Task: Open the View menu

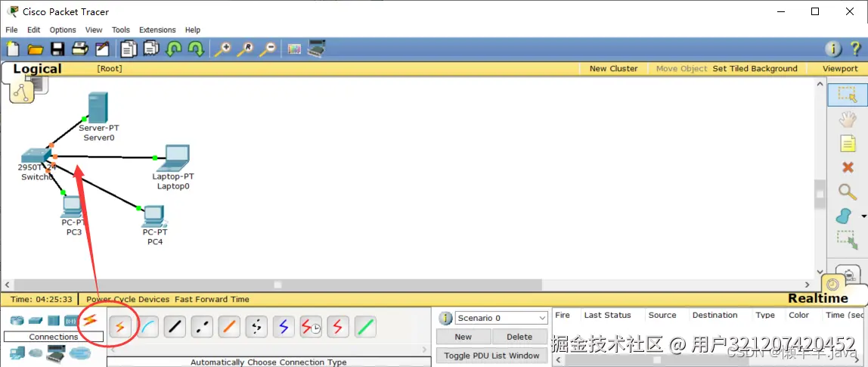Action: [94, 30]
